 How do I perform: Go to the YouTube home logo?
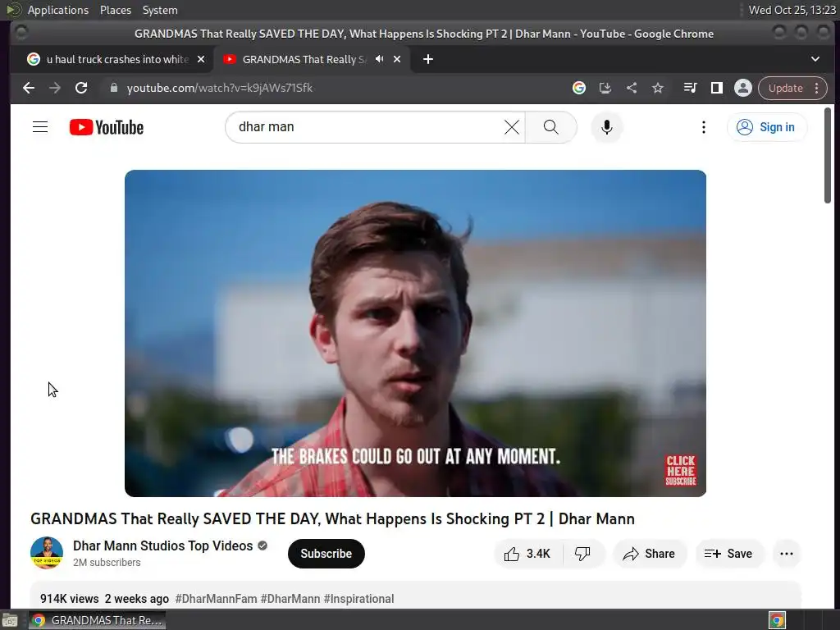point(107,127)
